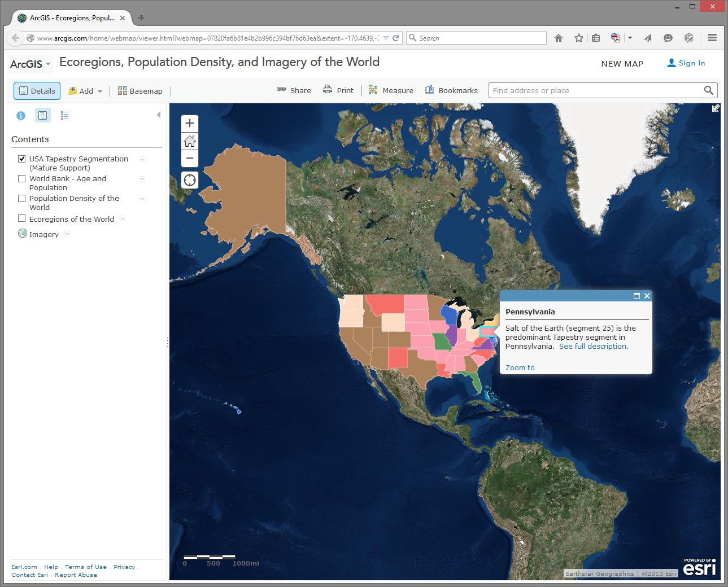The height and width of the screenshot is (587, 728).
Task: Open the full description for Pennsylvania
Action: pos(593,346)
